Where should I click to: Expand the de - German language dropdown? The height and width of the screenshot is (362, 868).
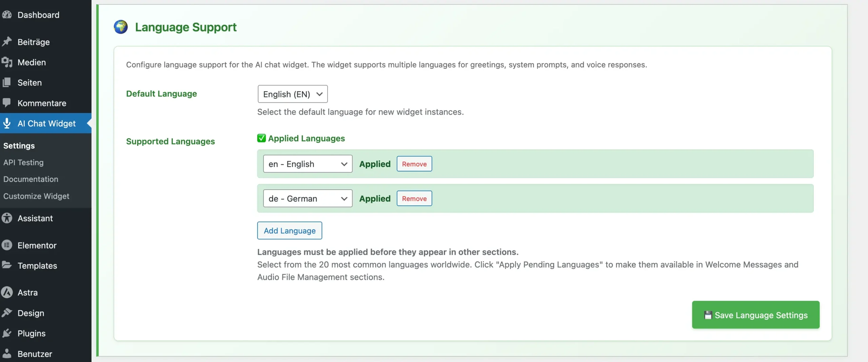point(308,198)
